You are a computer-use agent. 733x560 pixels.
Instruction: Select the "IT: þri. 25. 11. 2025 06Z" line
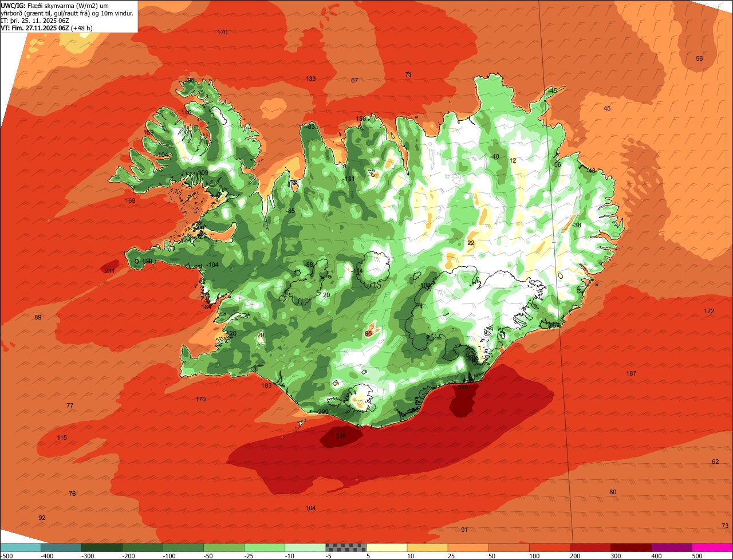[36, 20]
